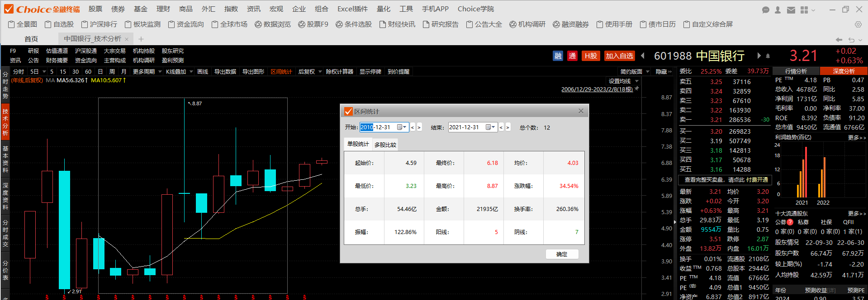Go to previous stock with left triangle
Image resolution: width=868 pixels, height=300 pixels.
[x=643, y=56]
